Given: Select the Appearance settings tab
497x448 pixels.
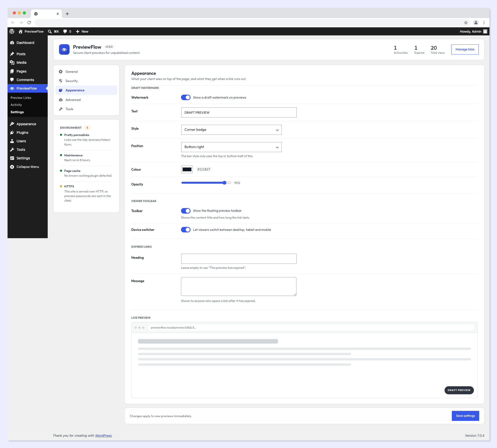Looking at the screenshot, I should click(x=86, y=90).
